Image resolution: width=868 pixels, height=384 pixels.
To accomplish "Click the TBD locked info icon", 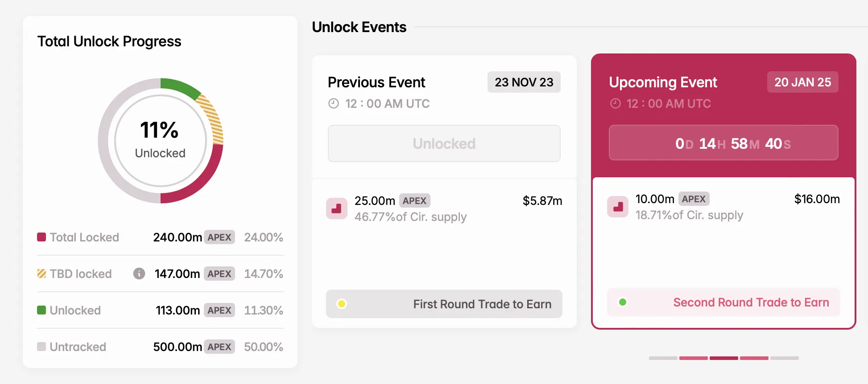I will tap(139, 274).
